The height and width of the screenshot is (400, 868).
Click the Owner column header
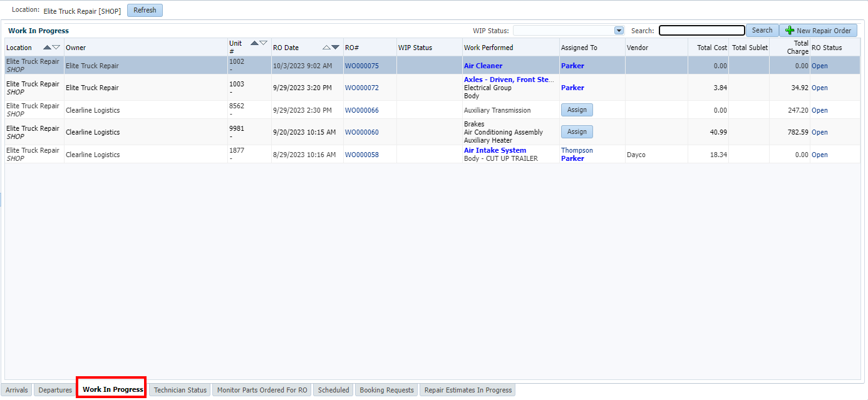click(145, 48)
